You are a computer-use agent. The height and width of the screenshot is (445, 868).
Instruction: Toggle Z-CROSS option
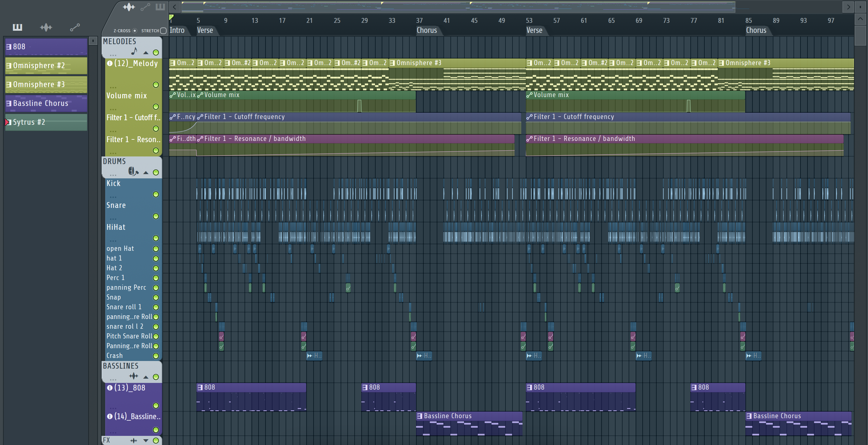135,31
